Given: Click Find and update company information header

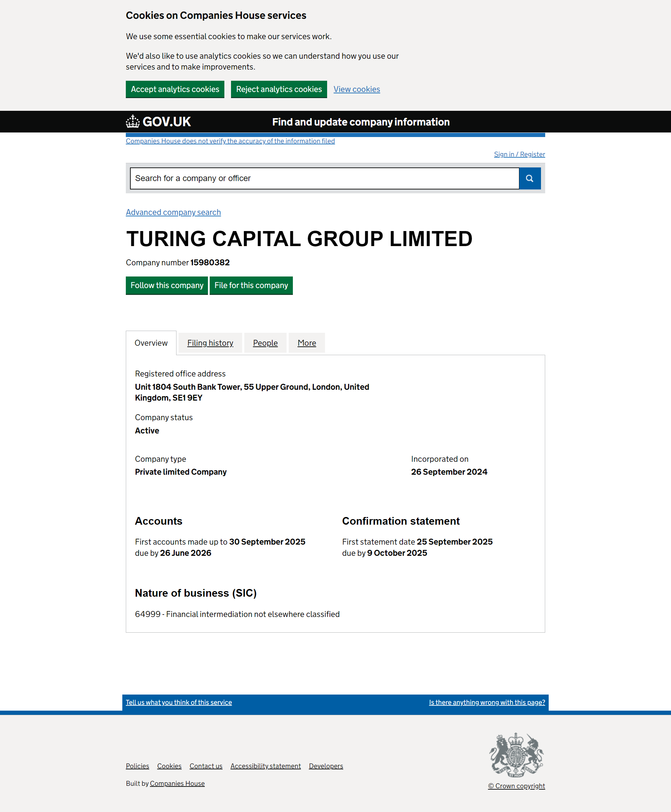Looking at the screenshot, I should coord(361,122).
